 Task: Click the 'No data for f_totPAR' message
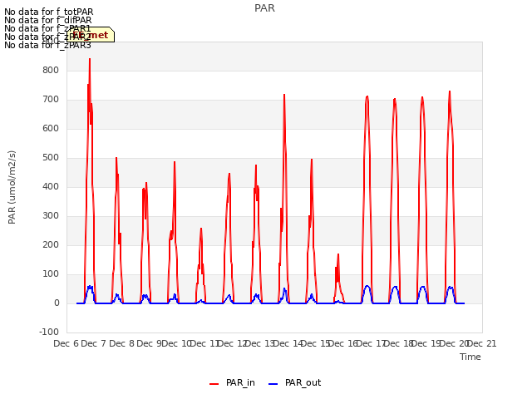(48, 12)
